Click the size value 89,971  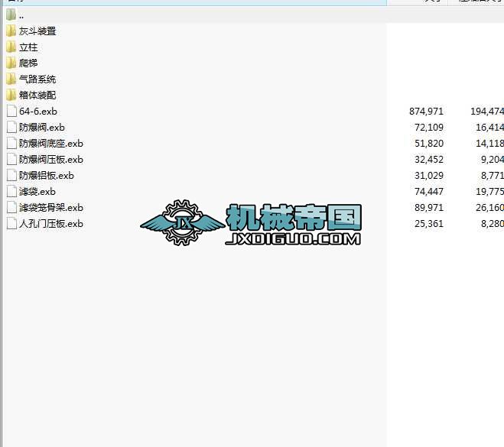pyautogui.click(x=429, y=208)
